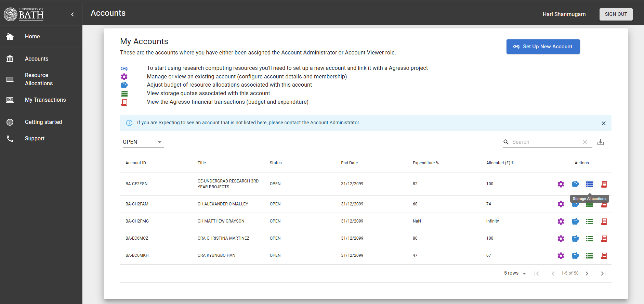This screenshot has width=644, height=304.
Task: Select the BA-EC6MKH account ID cell
Action: pos(137,255)
